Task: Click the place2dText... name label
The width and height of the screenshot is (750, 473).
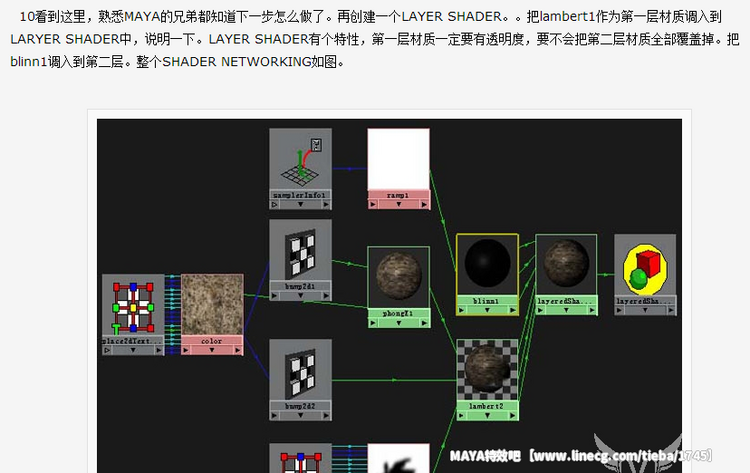Action: coord(133,341)
